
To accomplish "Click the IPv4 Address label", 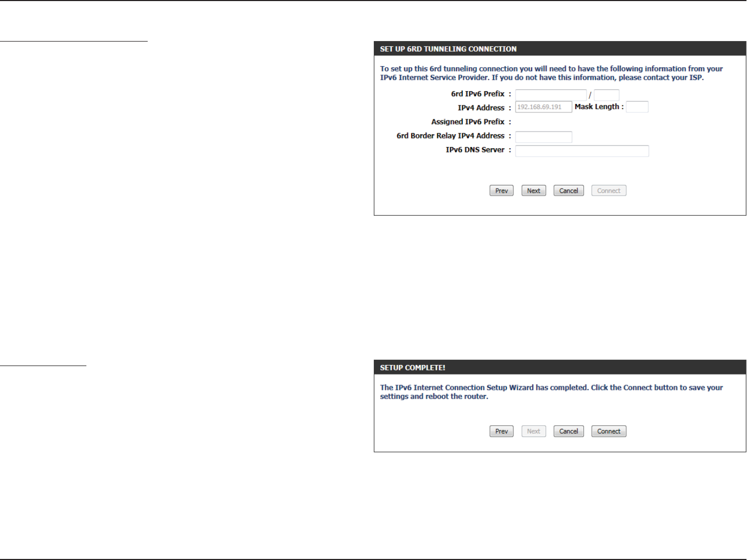I will (x=481, y=108).
